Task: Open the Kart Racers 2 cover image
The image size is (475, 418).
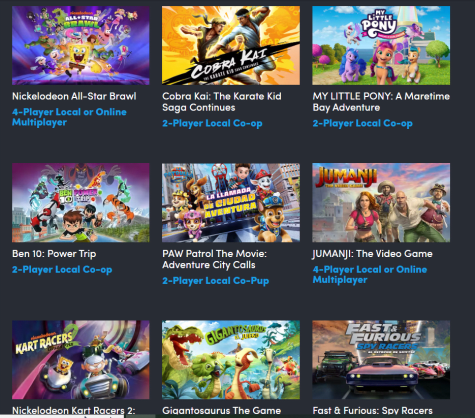Action: [81, 360]
